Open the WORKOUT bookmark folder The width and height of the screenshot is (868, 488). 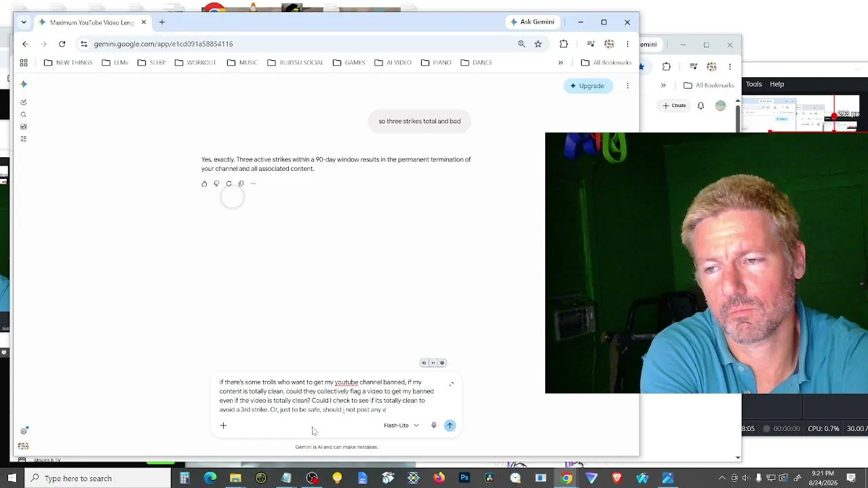coord(195,62)
